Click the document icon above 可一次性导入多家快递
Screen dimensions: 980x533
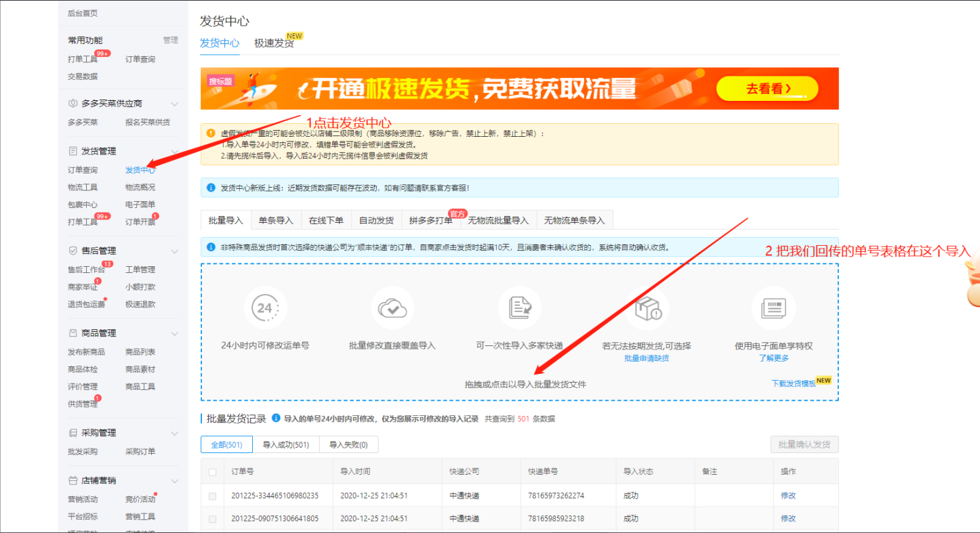click(520, 309)
